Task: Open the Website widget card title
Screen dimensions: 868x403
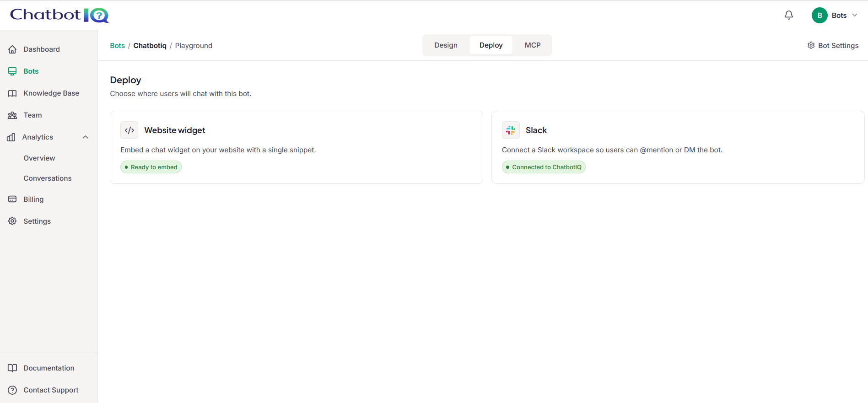Action: [175, 130]
